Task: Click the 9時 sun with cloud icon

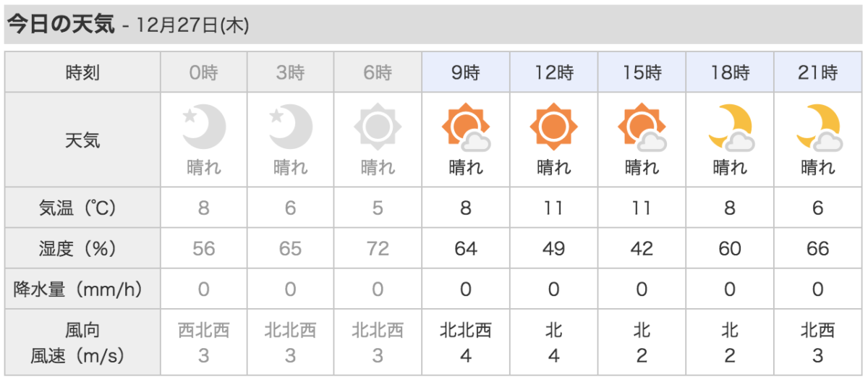Action: coord(466,127)
